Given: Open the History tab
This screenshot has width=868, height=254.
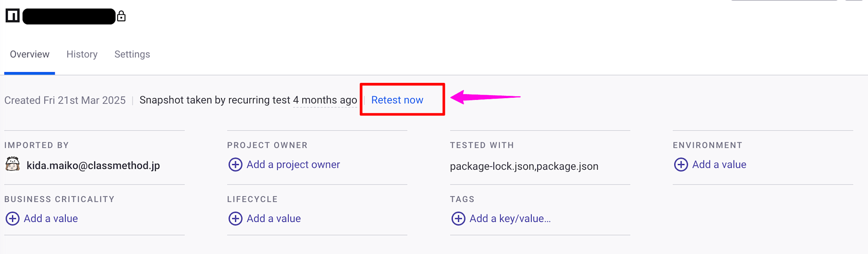Looking at the screenshot, I should click(x=82, y=54).
